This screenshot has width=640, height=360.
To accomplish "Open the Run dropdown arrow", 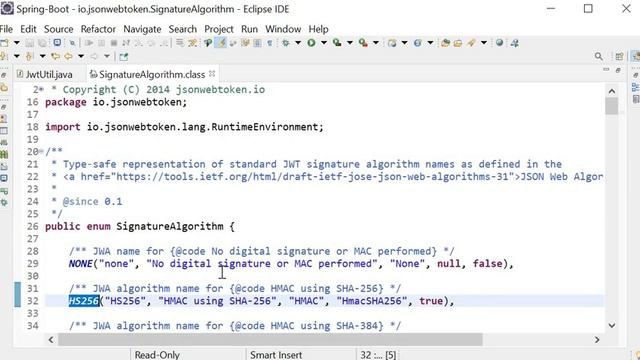I will (324, 43).
